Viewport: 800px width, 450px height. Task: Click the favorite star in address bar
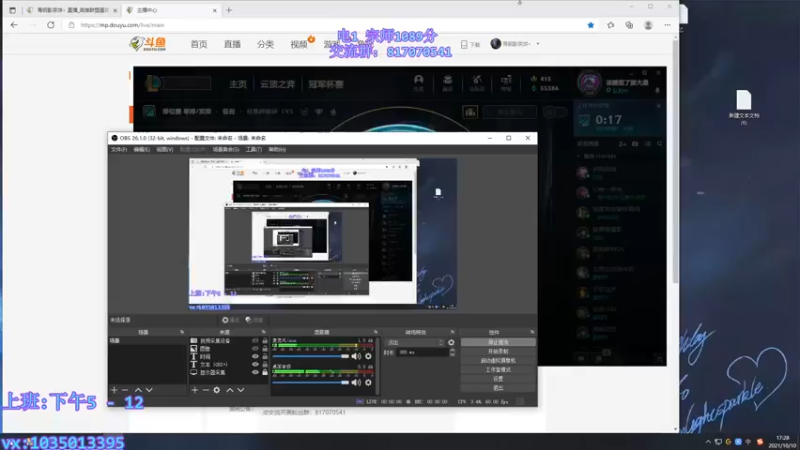pos(591,24)
